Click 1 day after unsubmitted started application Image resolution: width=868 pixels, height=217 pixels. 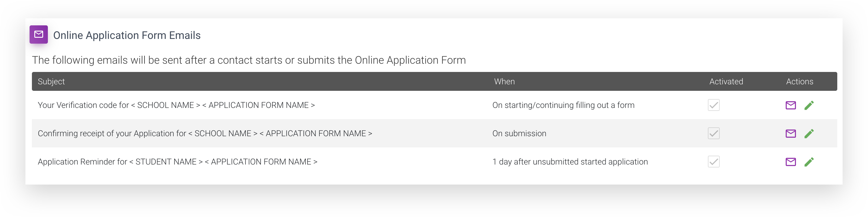[x=570, y=162]
